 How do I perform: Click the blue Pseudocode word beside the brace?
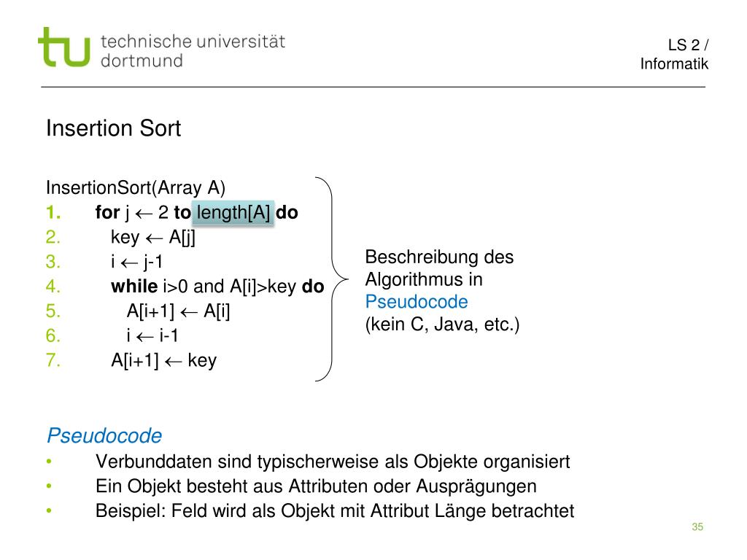[417, 302]
